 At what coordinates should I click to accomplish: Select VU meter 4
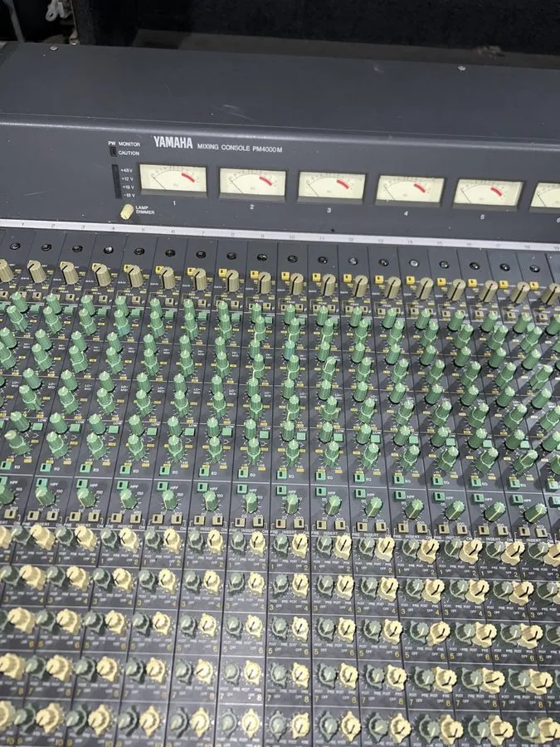410,189
